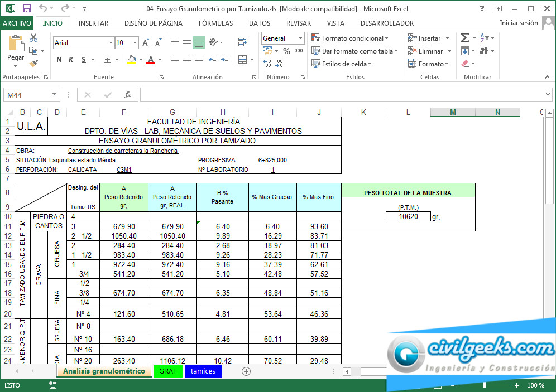This screenshot has height=392, width=556.
Task: Expand the Name Box dropdown arrow
Action: [54, 95]
